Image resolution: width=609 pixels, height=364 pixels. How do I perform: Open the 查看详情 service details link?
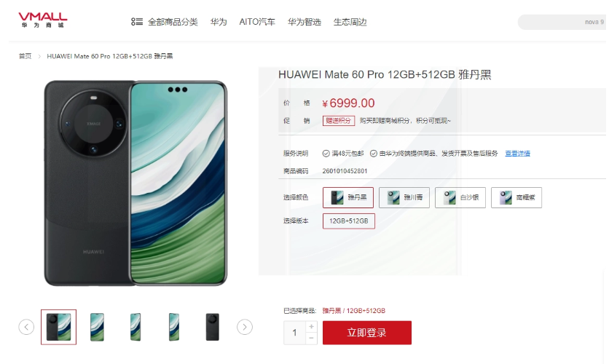click(x=517, y=154)
